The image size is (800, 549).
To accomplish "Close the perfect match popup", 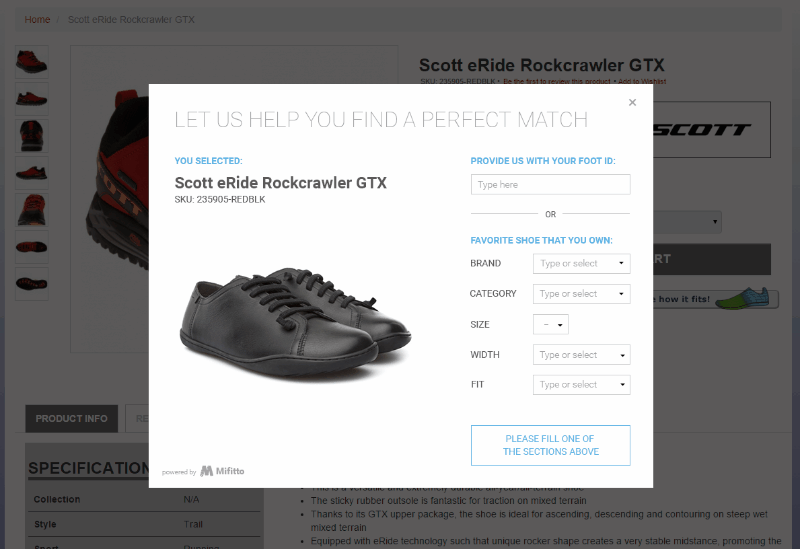I will click(x=632, y=103).
